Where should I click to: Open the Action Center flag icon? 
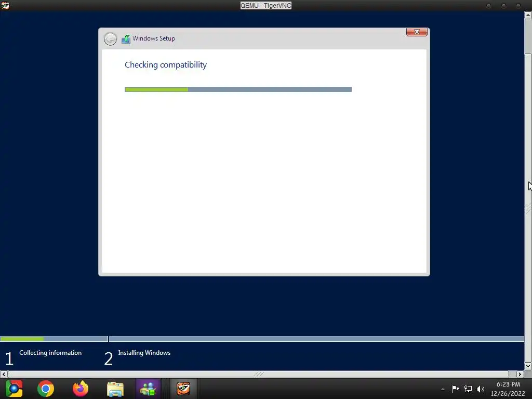(x=455, y=389)
